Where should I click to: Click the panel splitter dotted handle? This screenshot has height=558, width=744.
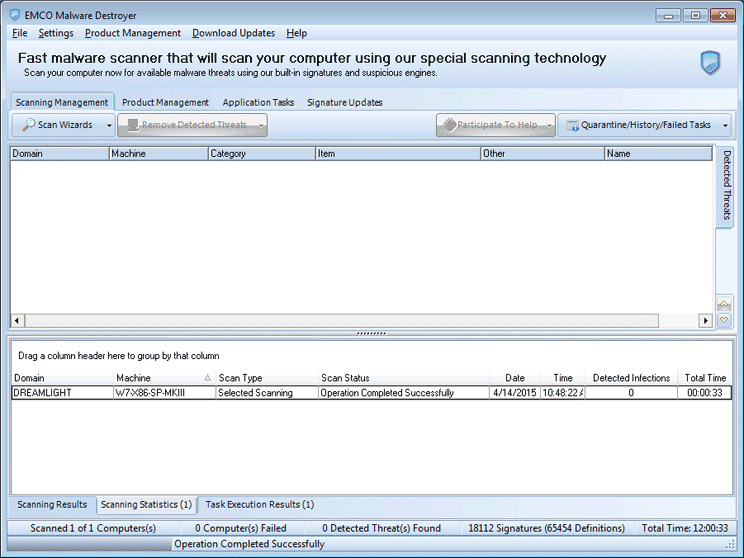pyautogui.click(x=372, y=334)
